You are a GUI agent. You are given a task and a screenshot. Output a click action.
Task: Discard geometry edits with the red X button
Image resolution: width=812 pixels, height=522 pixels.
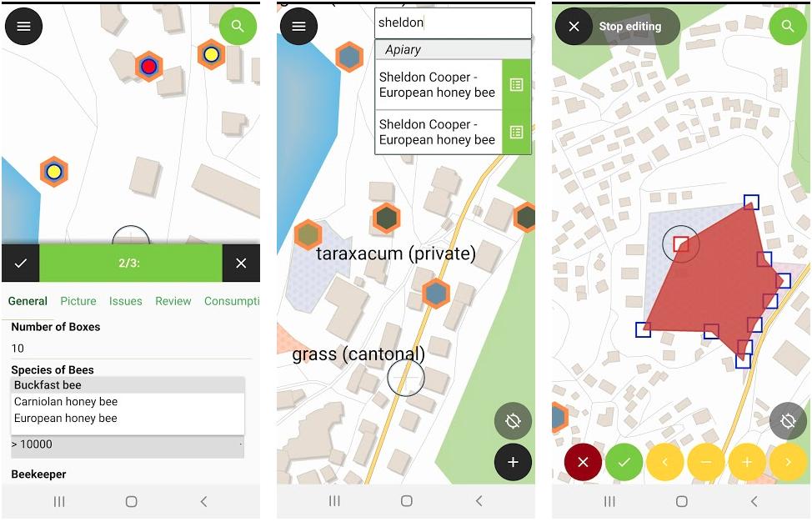pyautogui.click(x=583, y=462)
